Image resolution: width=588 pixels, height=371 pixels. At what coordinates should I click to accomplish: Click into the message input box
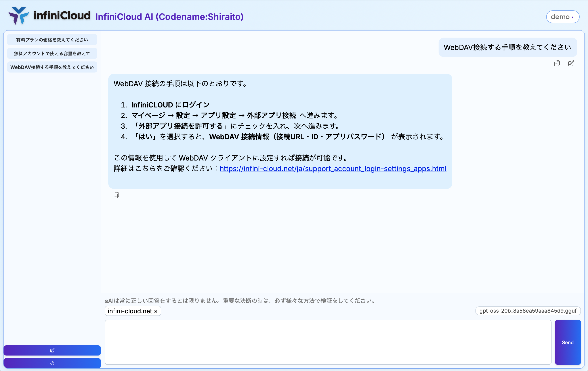coord(328,342)
